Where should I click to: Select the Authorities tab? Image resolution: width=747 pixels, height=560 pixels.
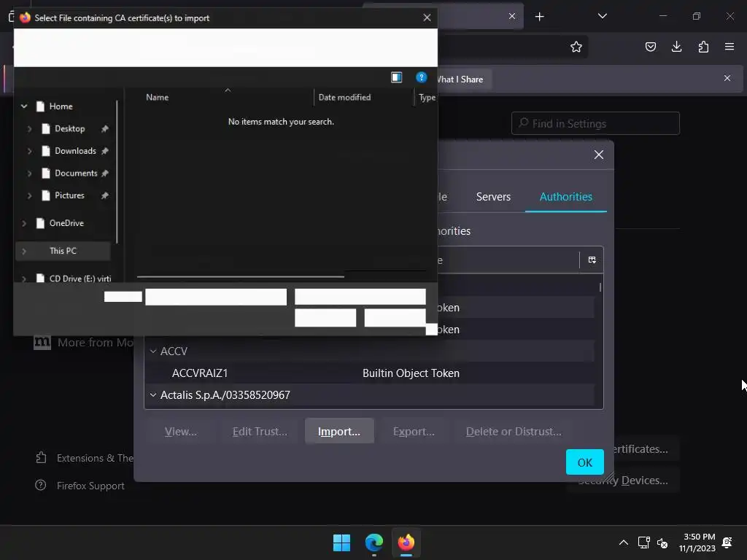click(x=565, y=197)
